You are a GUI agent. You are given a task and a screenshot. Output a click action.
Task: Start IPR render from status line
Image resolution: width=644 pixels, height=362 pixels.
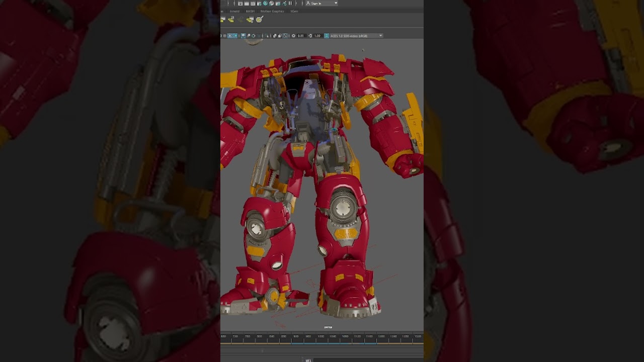pos(253,4)
